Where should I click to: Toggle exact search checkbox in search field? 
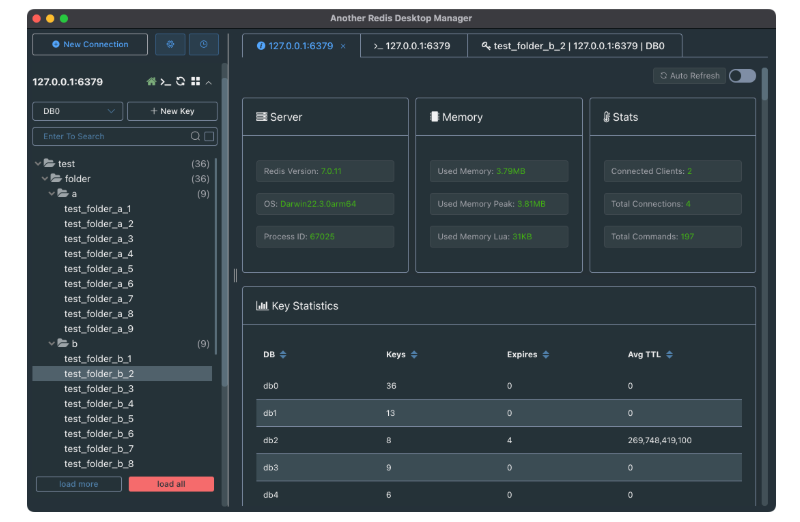(x=209, y=136)
